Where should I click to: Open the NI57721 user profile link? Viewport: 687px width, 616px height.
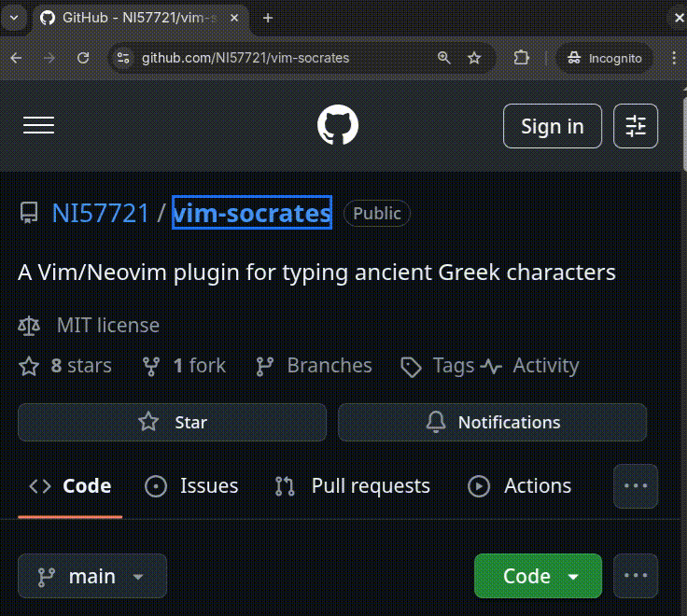100,214
